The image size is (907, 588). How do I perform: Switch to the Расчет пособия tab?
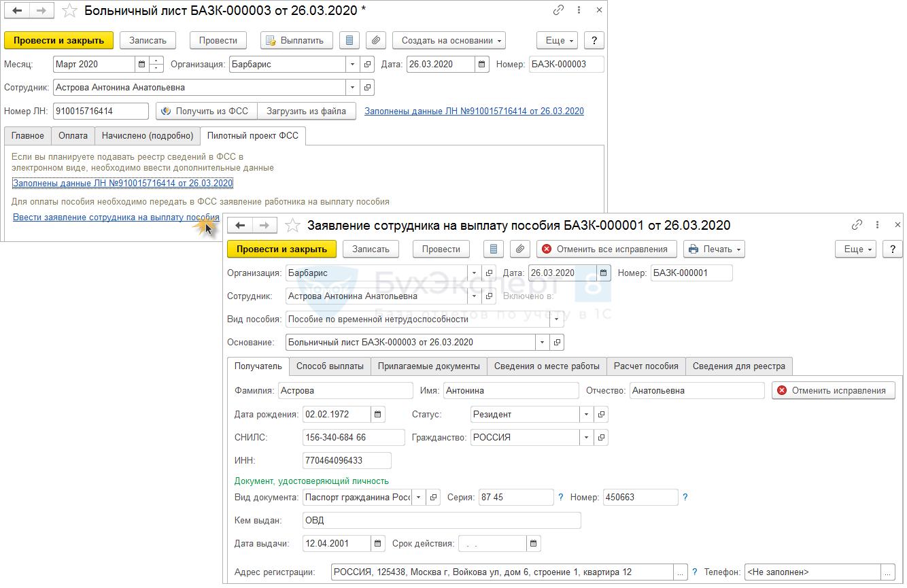click(x=646, y=366)
